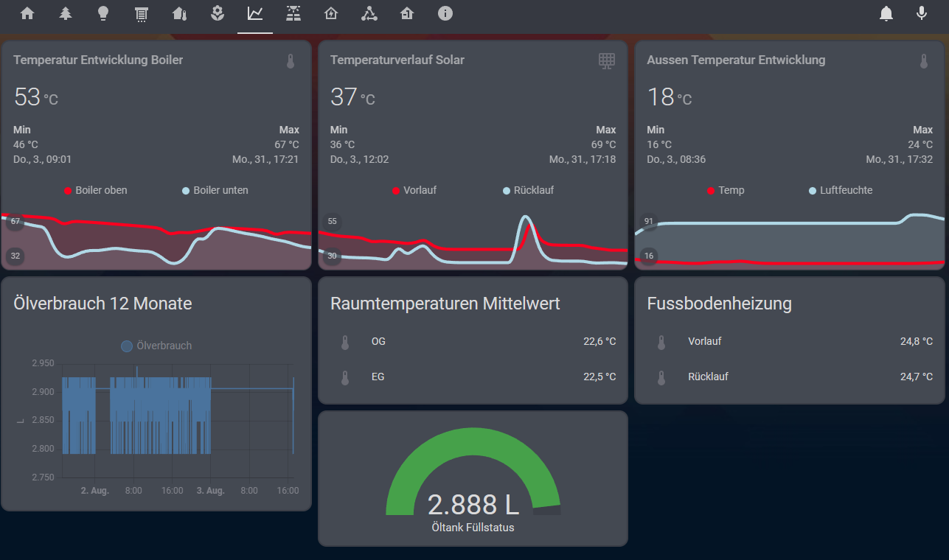
Task: Click Boiler Min 46 °C value
Action: [26, 144]
